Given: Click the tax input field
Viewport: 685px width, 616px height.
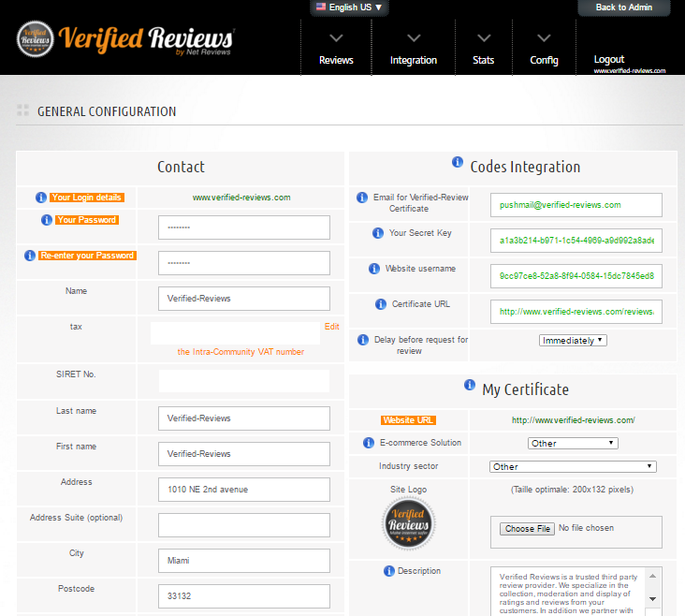Looking at the screenshot, I should click(236, 333).
